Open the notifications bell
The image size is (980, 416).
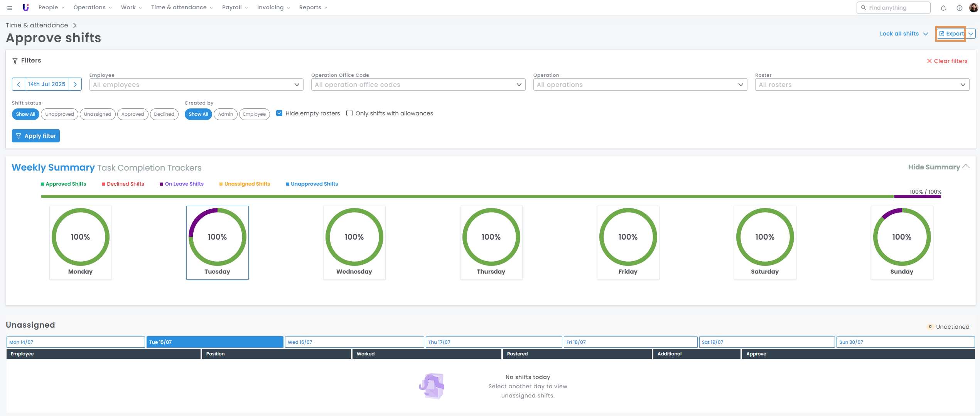pyautogui.click(x=943, y=8)
